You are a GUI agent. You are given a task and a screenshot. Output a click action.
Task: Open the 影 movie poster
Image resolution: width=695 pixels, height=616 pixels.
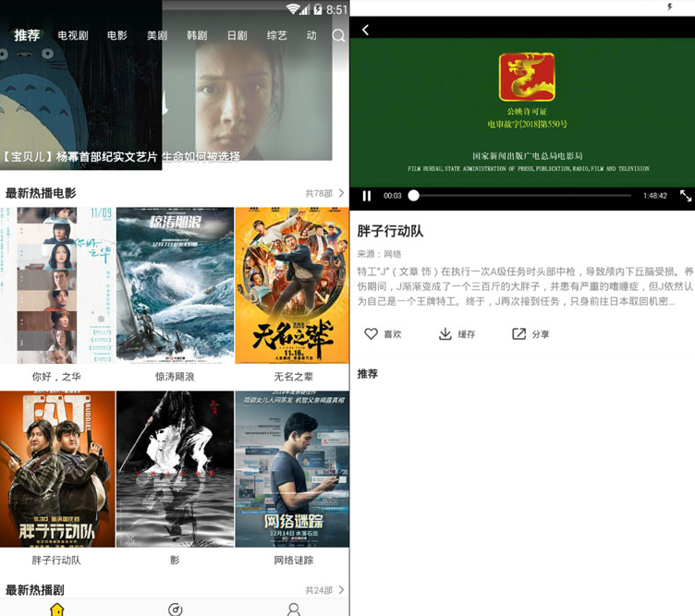tap(175, 469)
